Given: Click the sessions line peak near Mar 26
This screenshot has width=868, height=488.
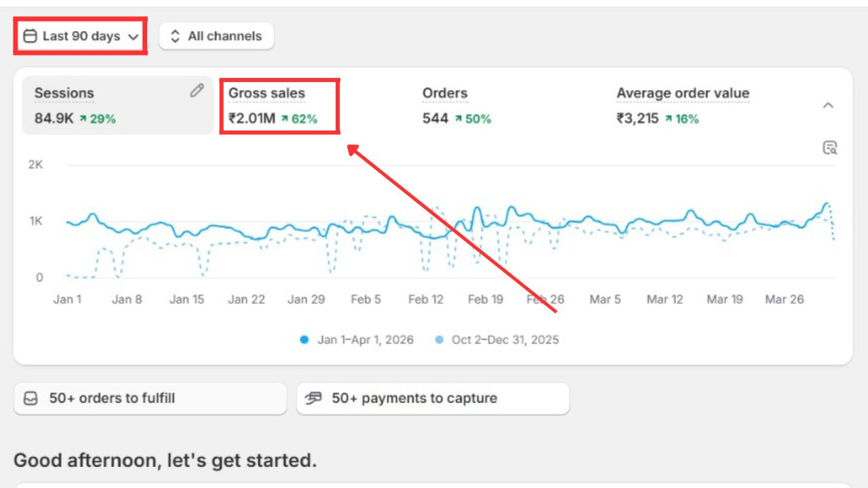Looking at the screenshot, I should (x=825, y=203).
